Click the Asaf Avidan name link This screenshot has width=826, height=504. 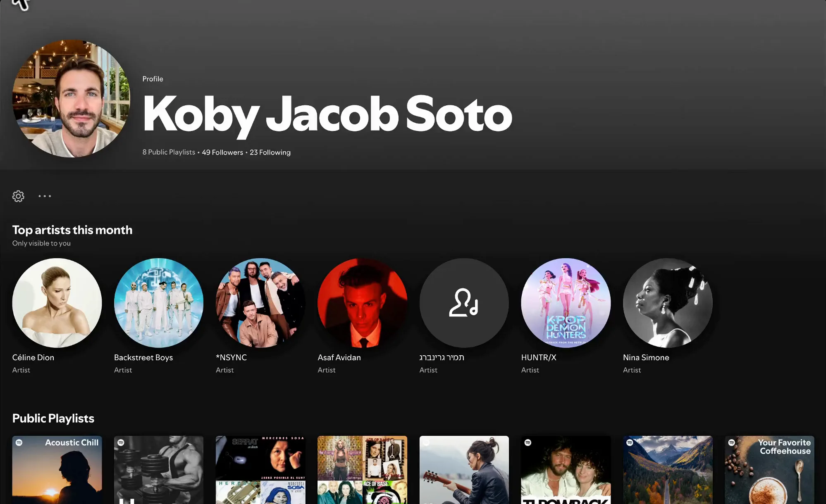click(x=339, y=357)
